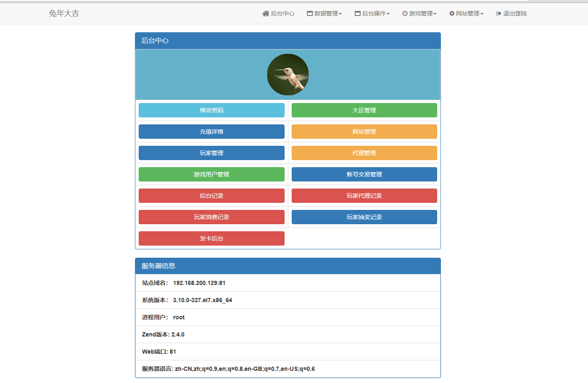Expand the 网站管理 dropdown caret
The width and height of the screenshot is (588, 383).
(482, 14)
